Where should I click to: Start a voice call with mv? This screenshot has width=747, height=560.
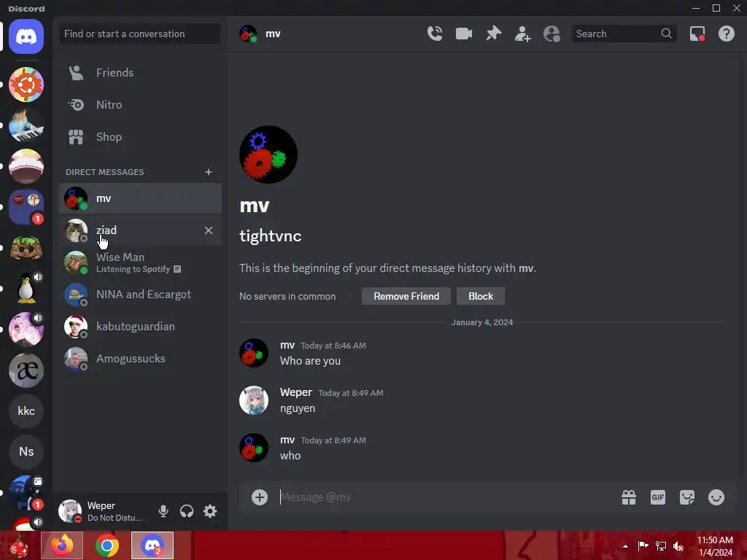(x=435, y=34)
